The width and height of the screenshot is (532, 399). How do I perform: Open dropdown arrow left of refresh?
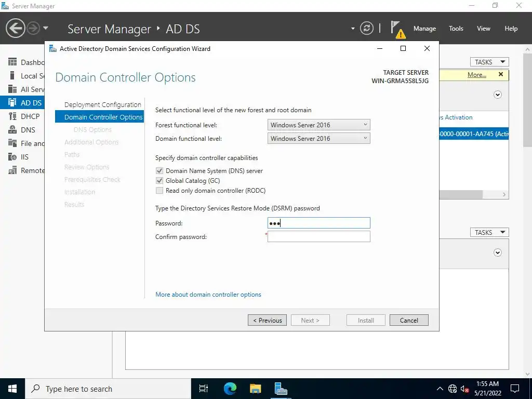[x=353, y=29]
